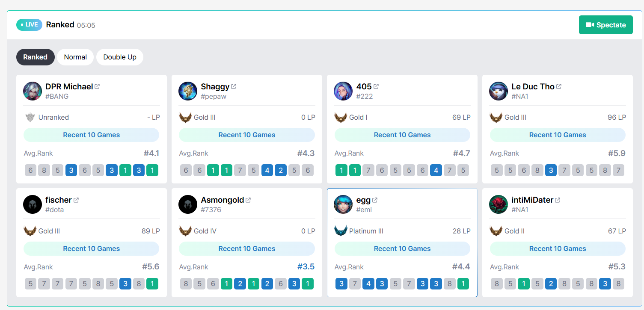Image resolution: width=644 pixels, height=310 pixels.
Task: Open intiMiDater's external profile link icon
Action: click(558, 200)
